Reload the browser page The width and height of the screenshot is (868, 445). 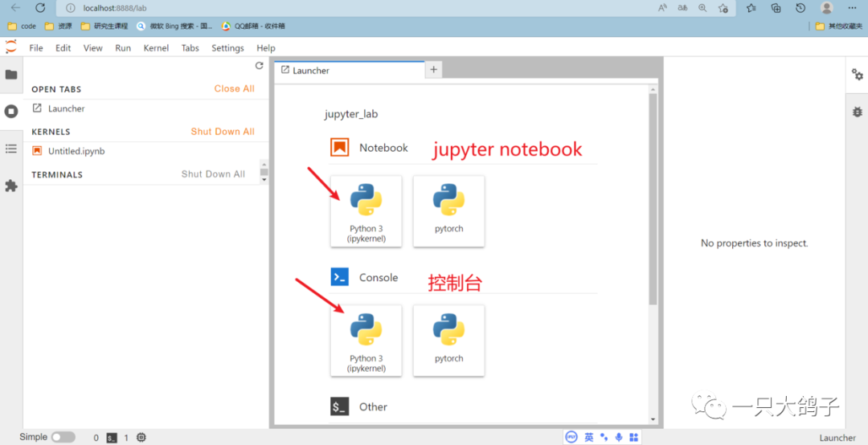tap(40, 8)
